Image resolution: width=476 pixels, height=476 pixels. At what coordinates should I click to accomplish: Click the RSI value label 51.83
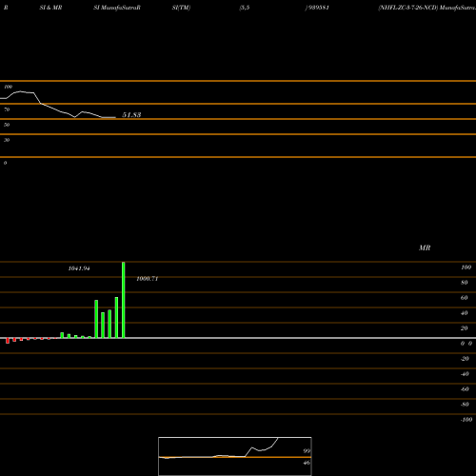(x=131, y=115)
